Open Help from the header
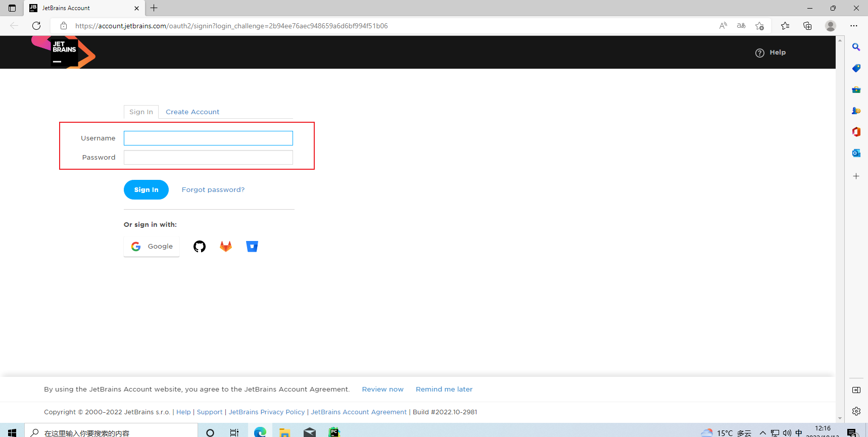Screen dimensions: 868x437 point(770,53)
